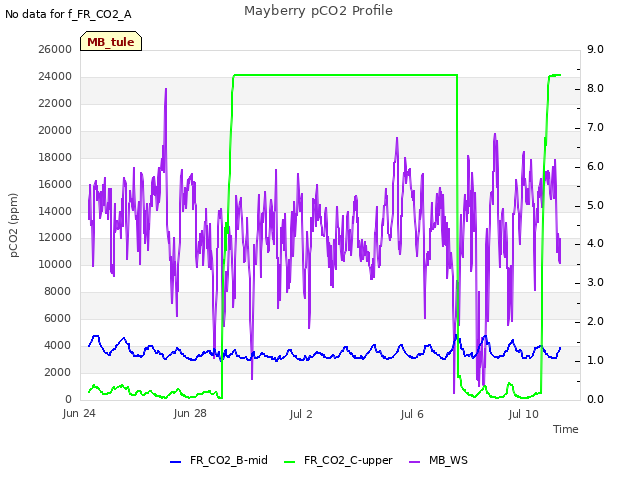The width and height of the screenshot is (640, 480).
Task: Click the FR_CO2_C-upper legend entry
Action: coord(338,460)
